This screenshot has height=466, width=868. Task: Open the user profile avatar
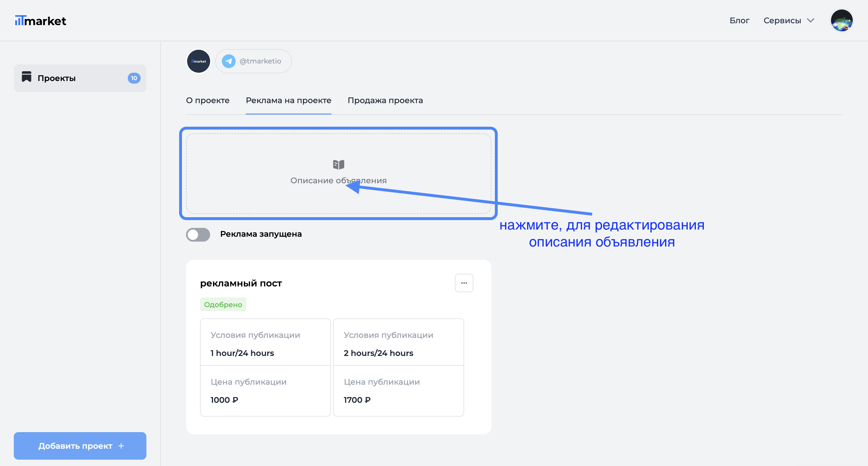pos(841,21)
